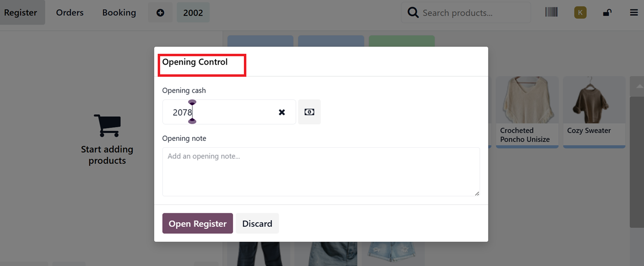The width and height of the screenshot is (644, 266).
Task: Click the Discard button
Action: pyautogui.click(x=257, y=223)
